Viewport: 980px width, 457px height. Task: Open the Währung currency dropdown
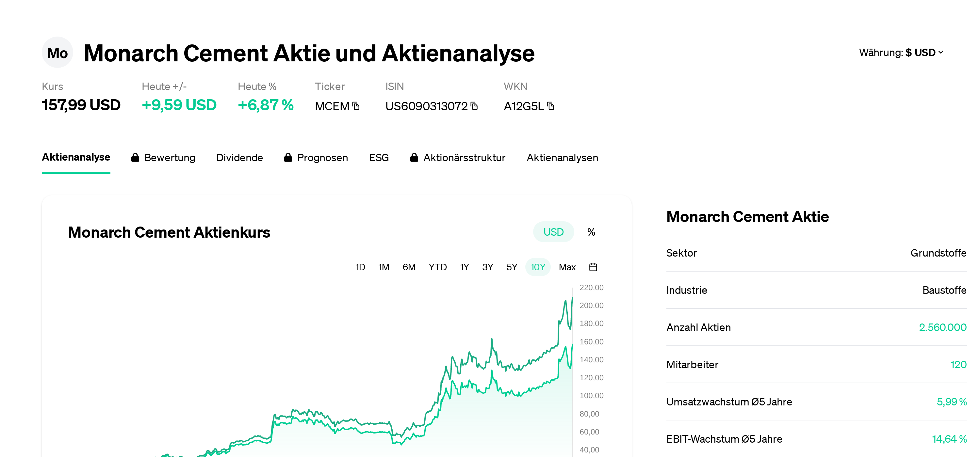(901, 53)
